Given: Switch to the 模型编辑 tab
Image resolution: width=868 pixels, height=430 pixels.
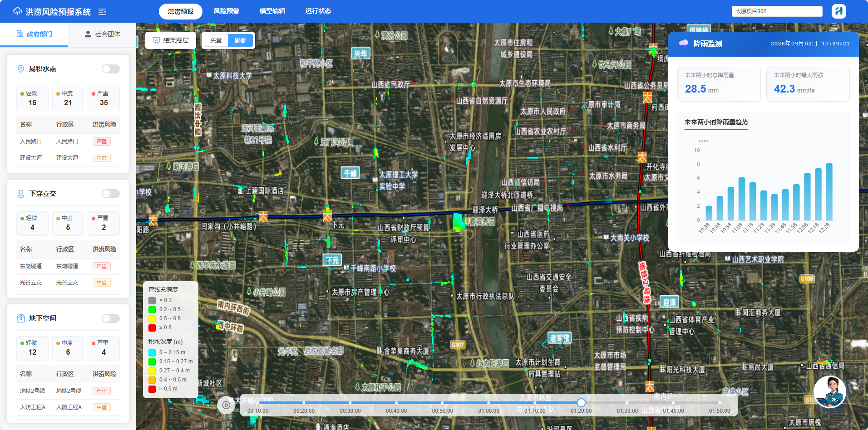Looking at the screenshot, I should point(272,11).
